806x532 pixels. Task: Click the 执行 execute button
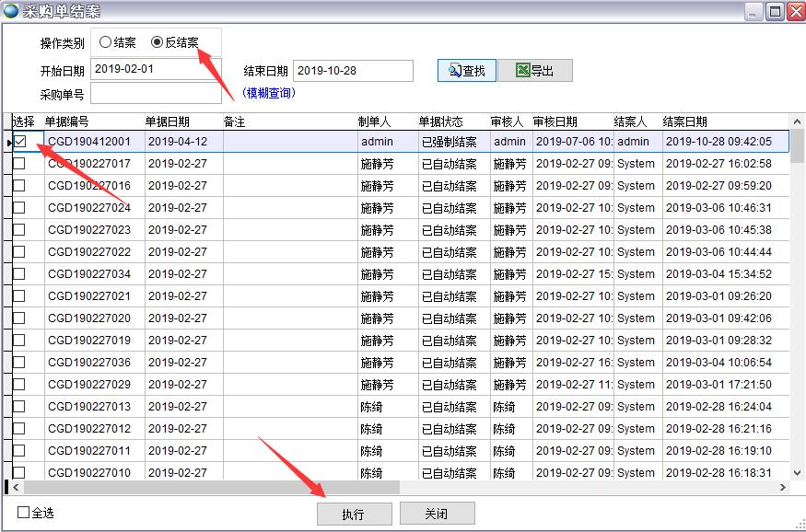click(x=354, y=514)
